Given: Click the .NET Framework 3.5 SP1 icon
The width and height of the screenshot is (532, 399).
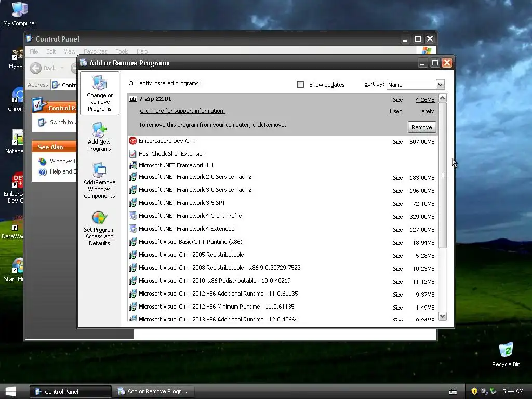Looking at the screenshot, I should (133, 203).
